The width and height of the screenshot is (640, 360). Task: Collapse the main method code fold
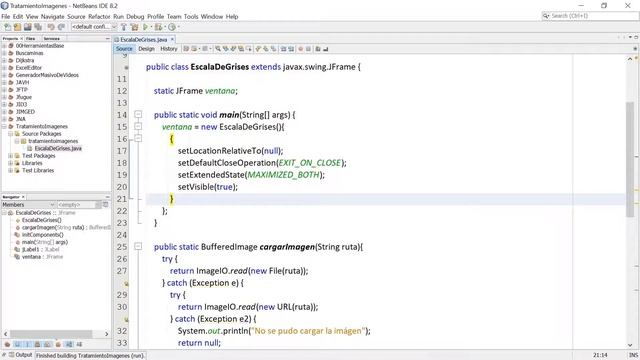138,114
